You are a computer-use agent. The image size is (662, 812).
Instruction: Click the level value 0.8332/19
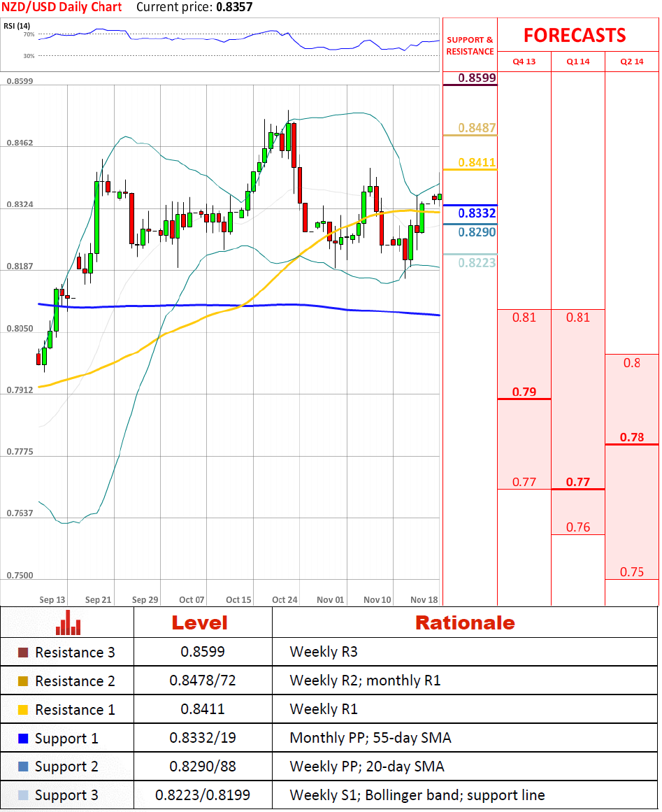click(203, 737)
